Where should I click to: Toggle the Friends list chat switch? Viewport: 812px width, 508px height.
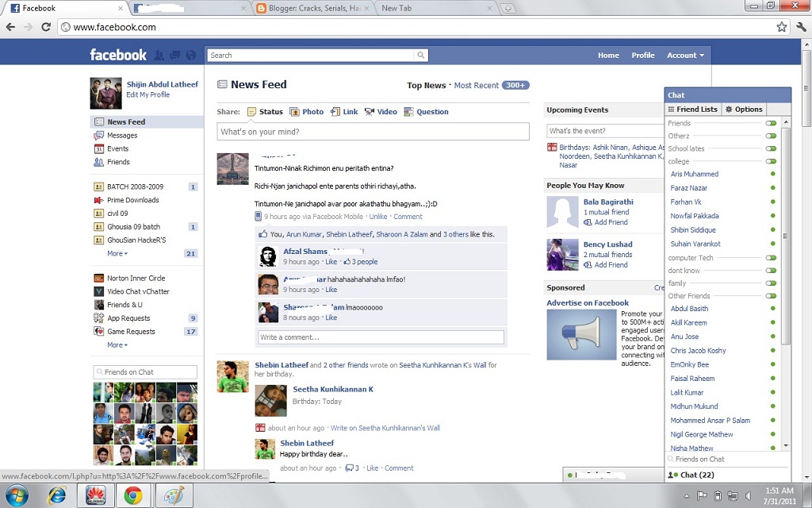point(771,123)
